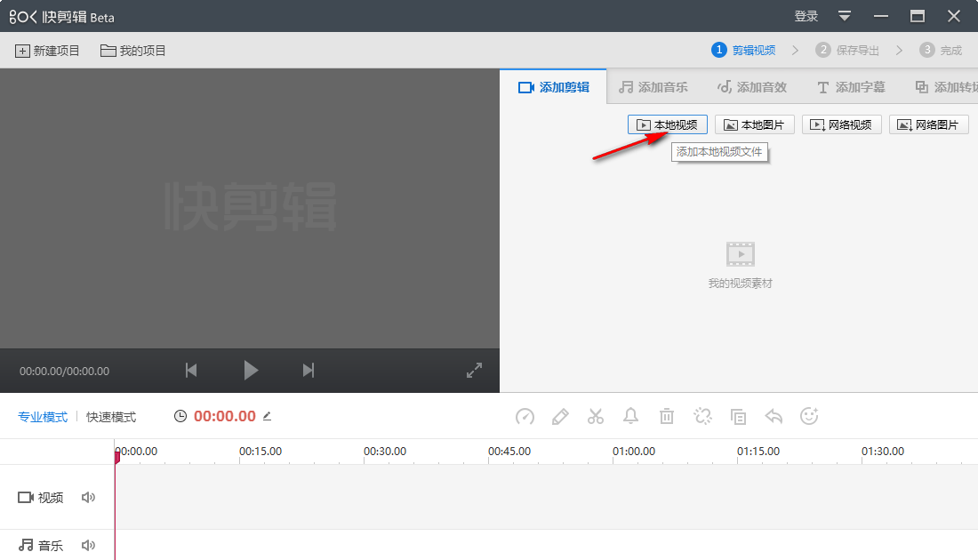Click the 本地视频 button
The image size is (978, 560).
pos(668,124)
